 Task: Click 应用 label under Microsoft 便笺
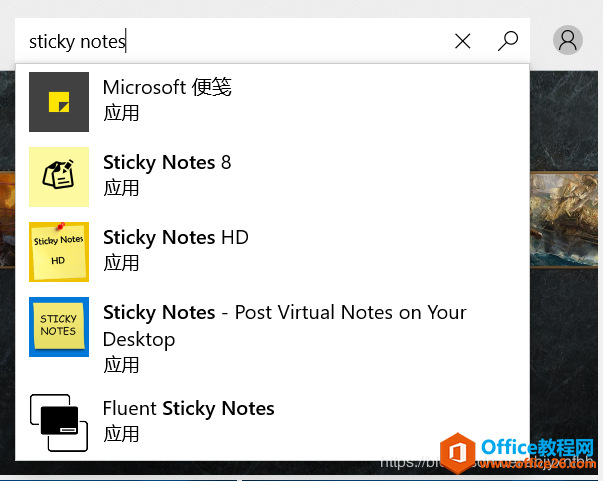tap(121, 113)
